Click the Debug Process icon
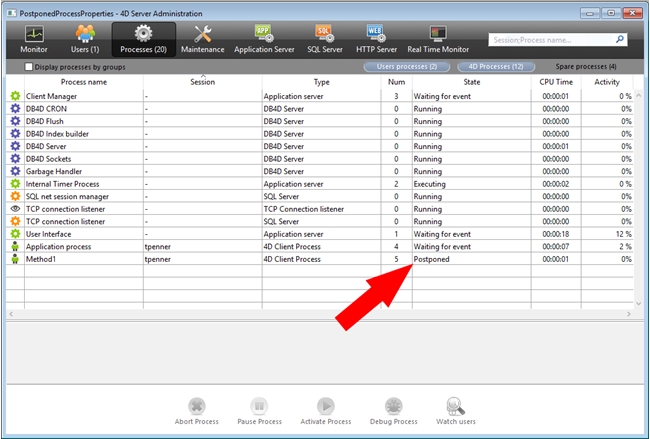Viewport: 650px width, 439px height. [393, 411]
